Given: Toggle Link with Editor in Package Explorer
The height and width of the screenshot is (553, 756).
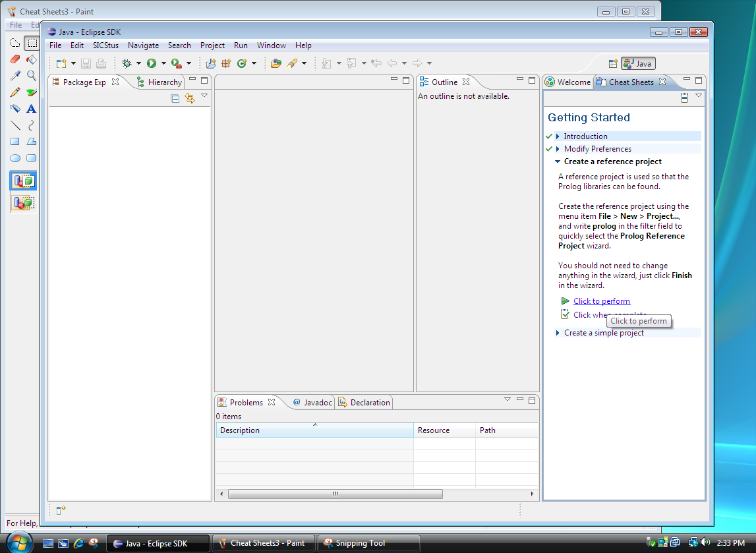Looking at the screenshot, I should (190, 98).
